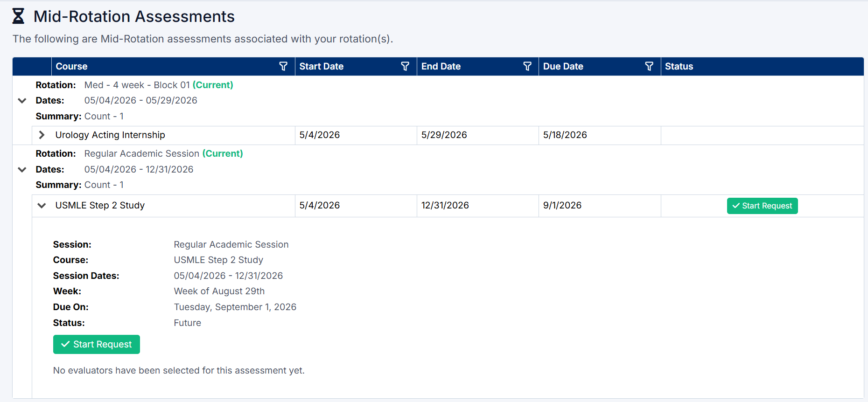Open the Due Date column filter icon
This screenshot has width=868, height=402.
(x=649, y=66)
